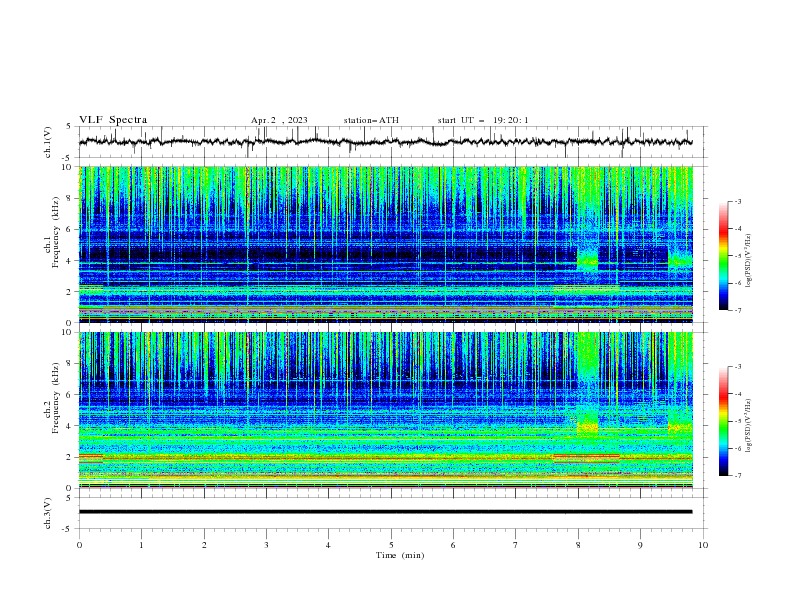The image size is (792, 612).
Task: Click the flat ch.3 black signal trace
Action: pos(385,512)
